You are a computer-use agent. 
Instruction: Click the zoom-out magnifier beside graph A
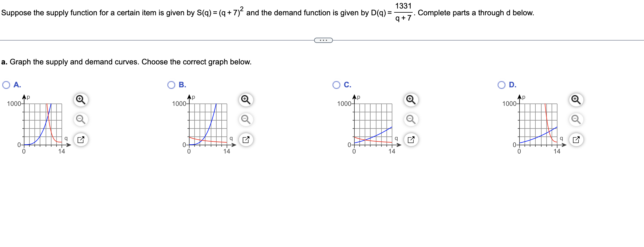click(x=81, y=119)
